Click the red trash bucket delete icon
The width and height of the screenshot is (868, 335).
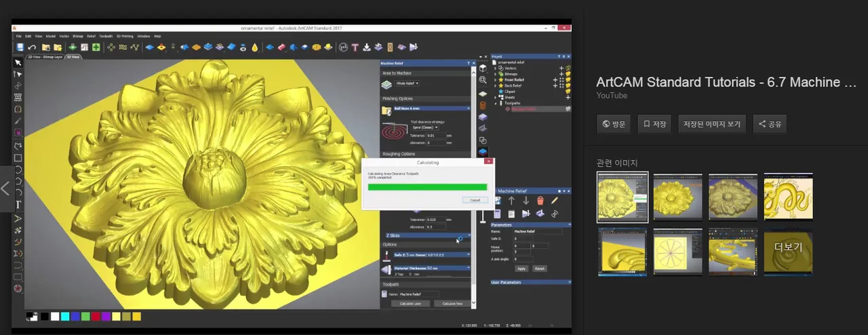(x=540, y=201)
